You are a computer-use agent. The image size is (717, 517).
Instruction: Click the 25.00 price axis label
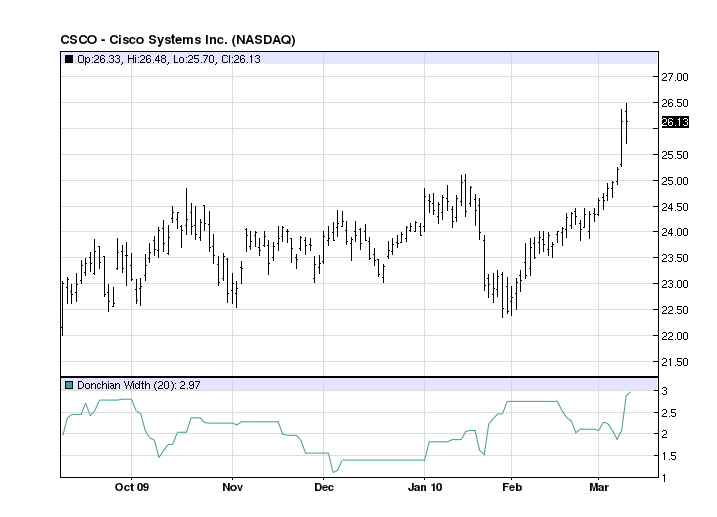675,181
